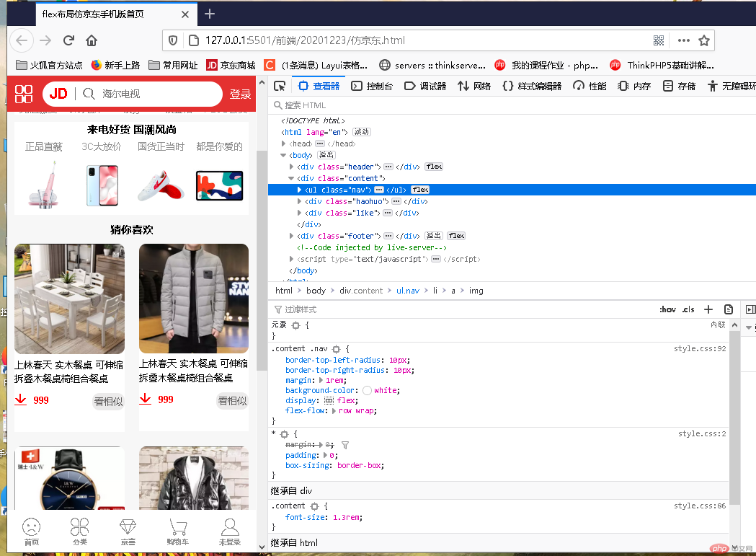Collapse the body element node

[283, 155]
